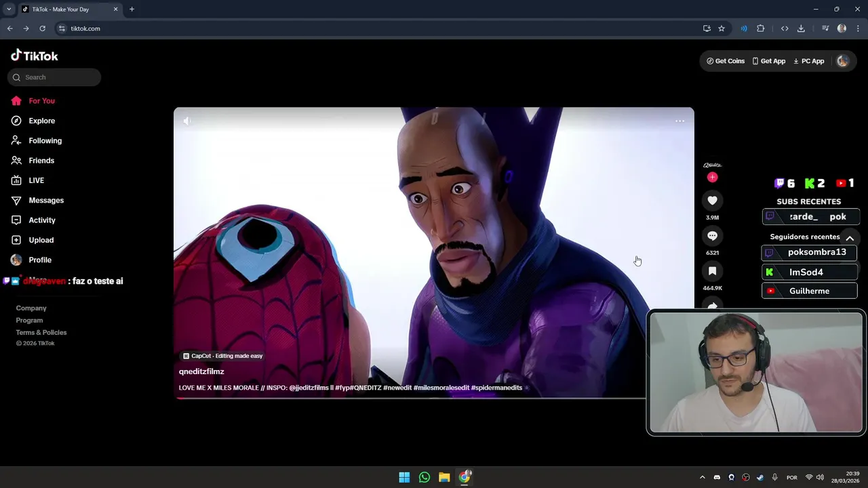Click the Search field in TikTok sidebar
This screenshot has width=868, height=488.
[54, 77]
